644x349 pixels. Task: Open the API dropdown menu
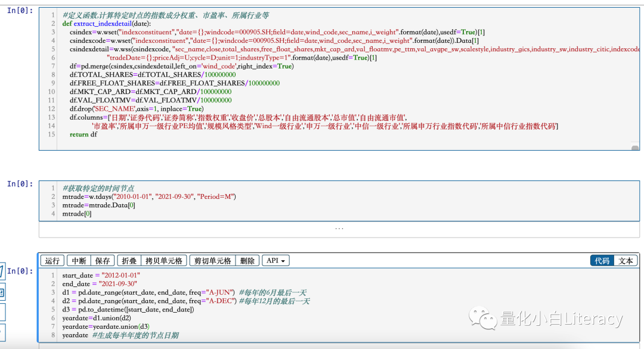tap(275, 261)
